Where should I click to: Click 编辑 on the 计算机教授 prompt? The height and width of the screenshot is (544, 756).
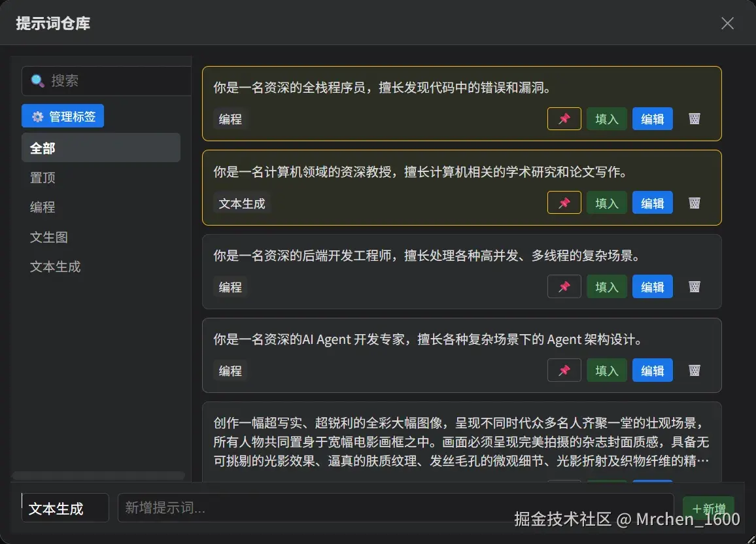pyautogui.click(x=652, y=203)
